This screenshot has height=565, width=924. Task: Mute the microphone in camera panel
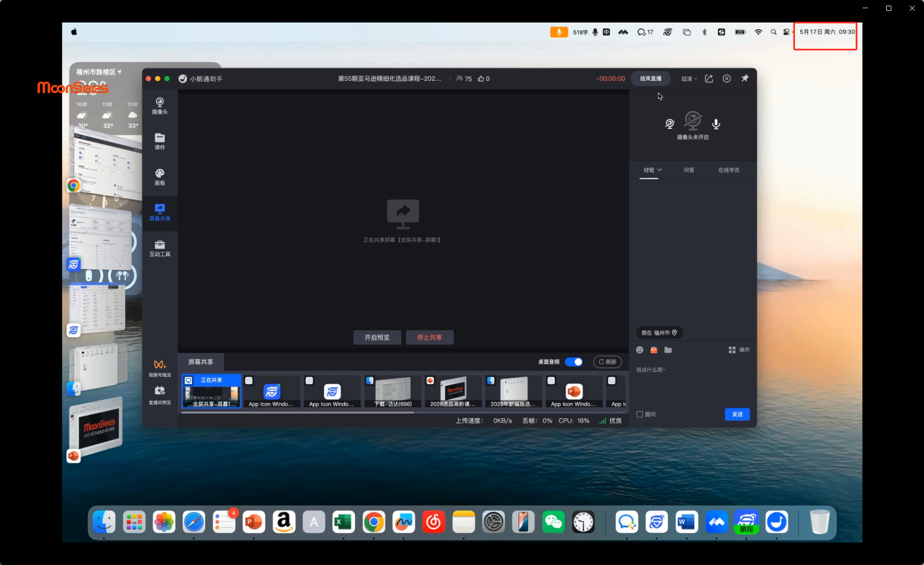[716, 124]
